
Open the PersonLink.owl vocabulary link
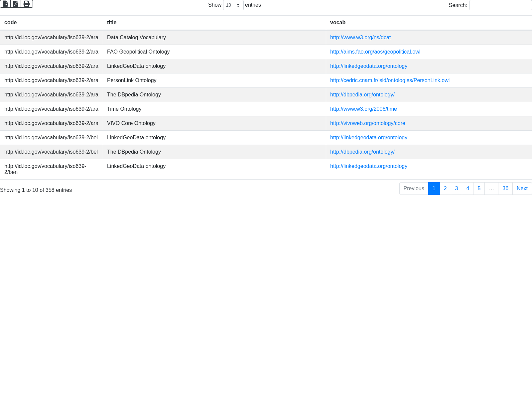pos(390,80)
